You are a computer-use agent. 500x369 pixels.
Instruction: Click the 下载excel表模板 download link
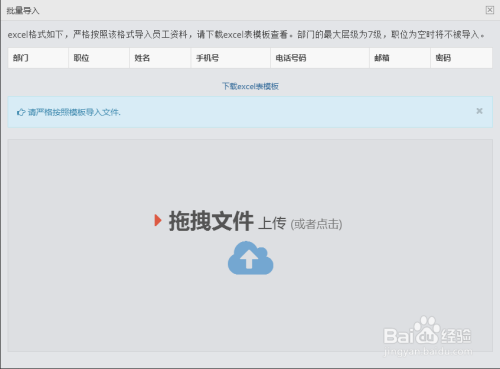(x=250, y=86)
